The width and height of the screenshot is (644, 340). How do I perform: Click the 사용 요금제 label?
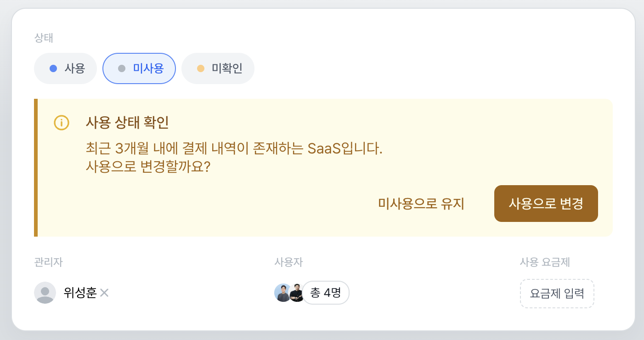(x=545, y=262)
